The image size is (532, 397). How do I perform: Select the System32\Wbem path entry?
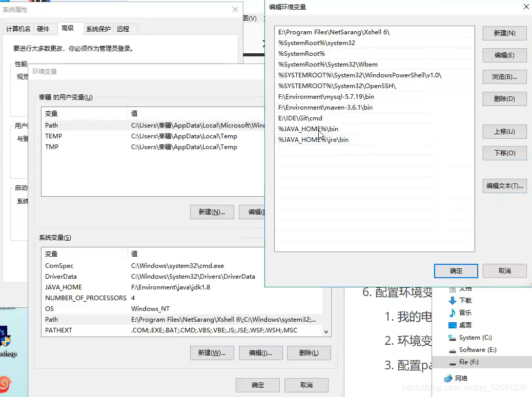pyautogui.click(x=374, y=65)
